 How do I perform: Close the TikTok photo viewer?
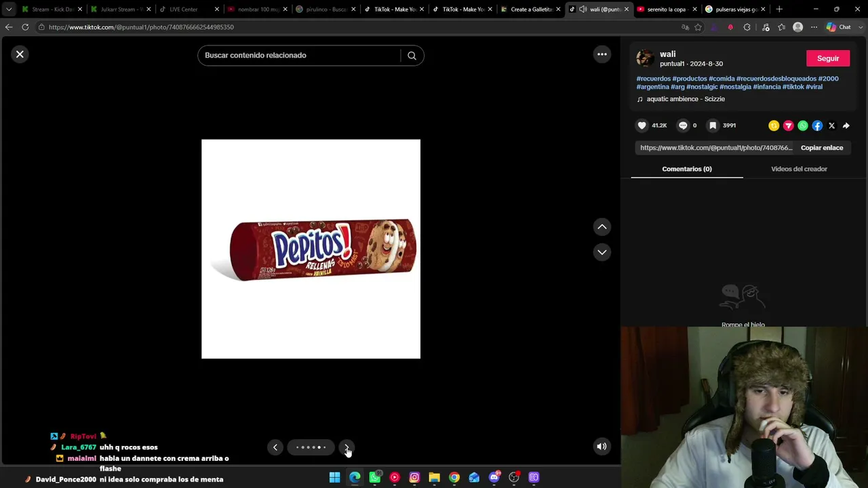pos(20,54)
